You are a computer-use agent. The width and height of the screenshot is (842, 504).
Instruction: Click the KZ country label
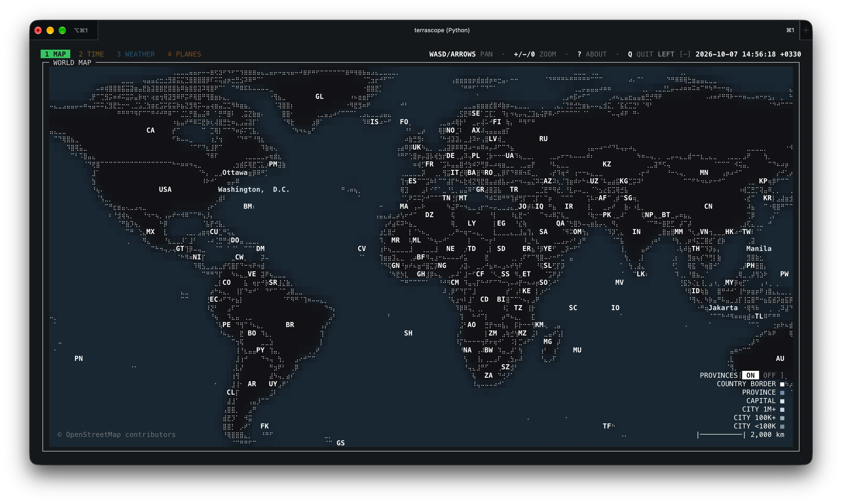(607, 164)
